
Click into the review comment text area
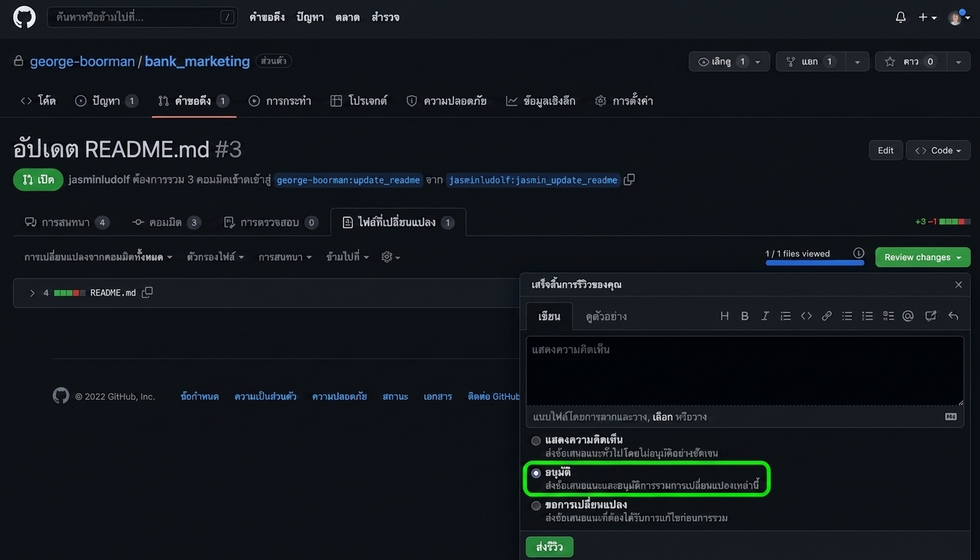pyautogui.click(x=745, y=371)
